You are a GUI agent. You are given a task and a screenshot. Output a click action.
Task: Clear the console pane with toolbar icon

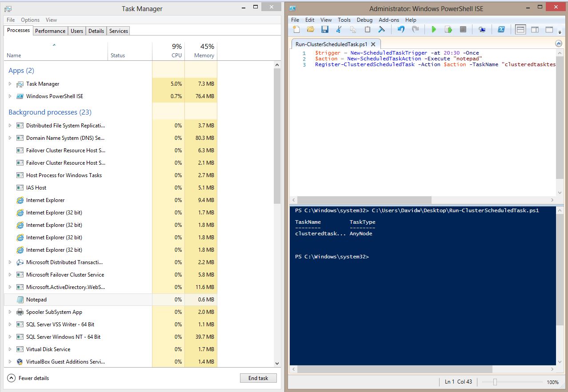click(x=382, y=30)
